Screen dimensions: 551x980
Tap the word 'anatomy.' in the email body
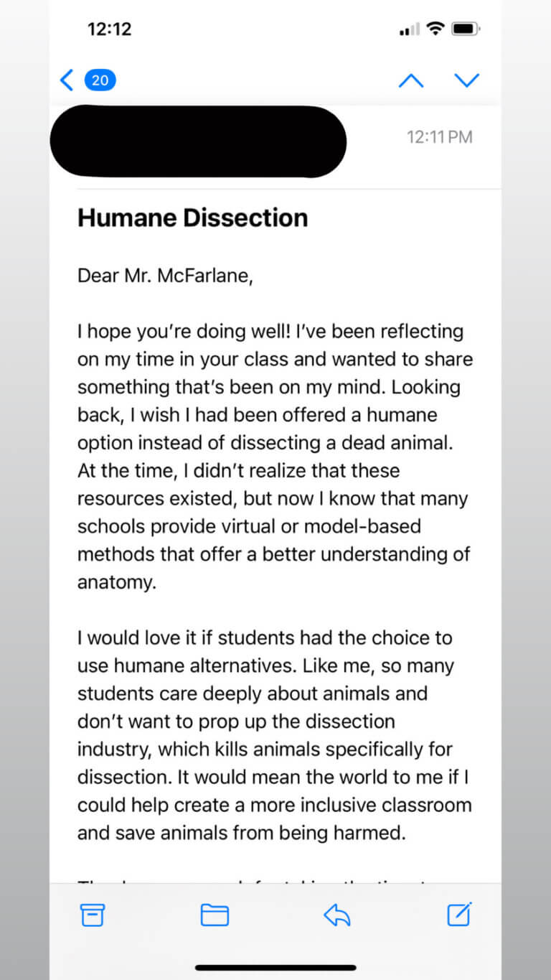click(116, 582)
